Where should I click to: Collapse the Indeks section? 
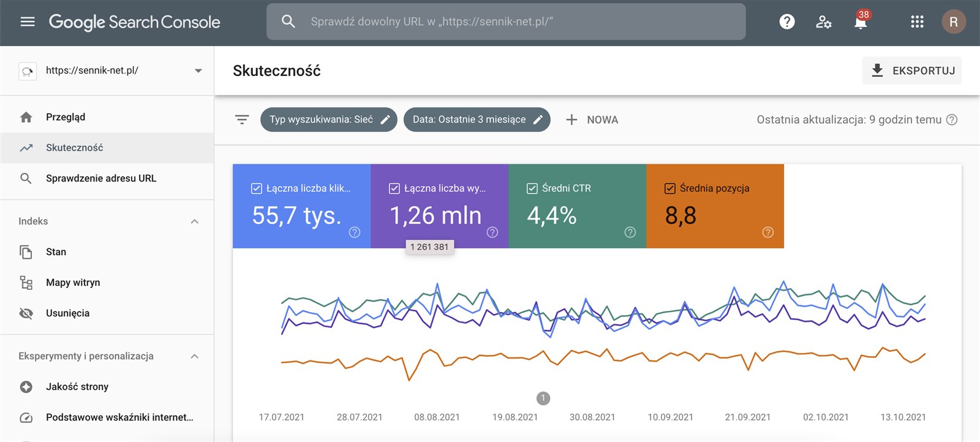click(x=194, y=221)
